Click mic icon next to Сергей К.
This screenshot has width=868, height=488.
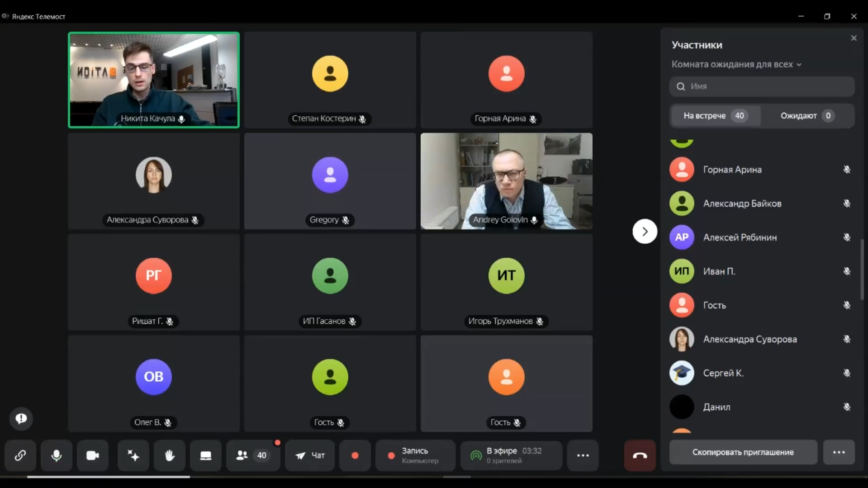(847, 373)
